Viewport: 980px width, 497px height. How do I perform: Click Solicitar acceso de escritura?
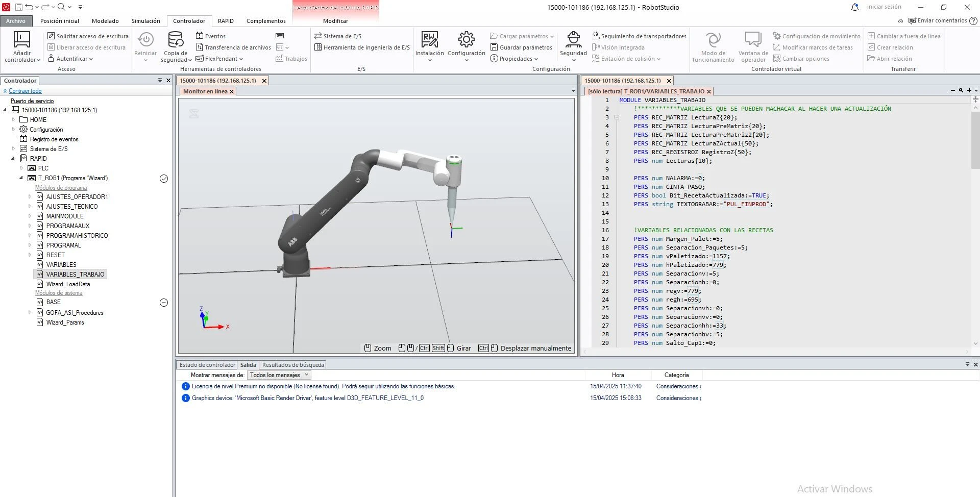[x=87, y=36]
